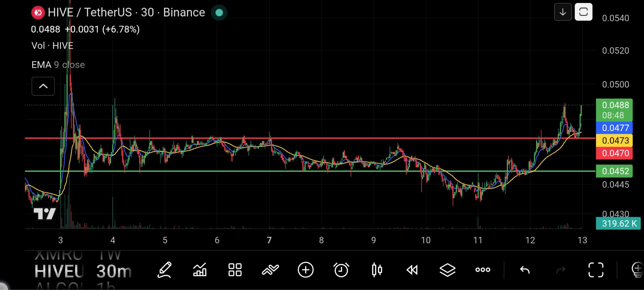The width and height of the screenshot is (644, 290).
Task: Change chart type via the candlestick icon
Action: point(377,270)
